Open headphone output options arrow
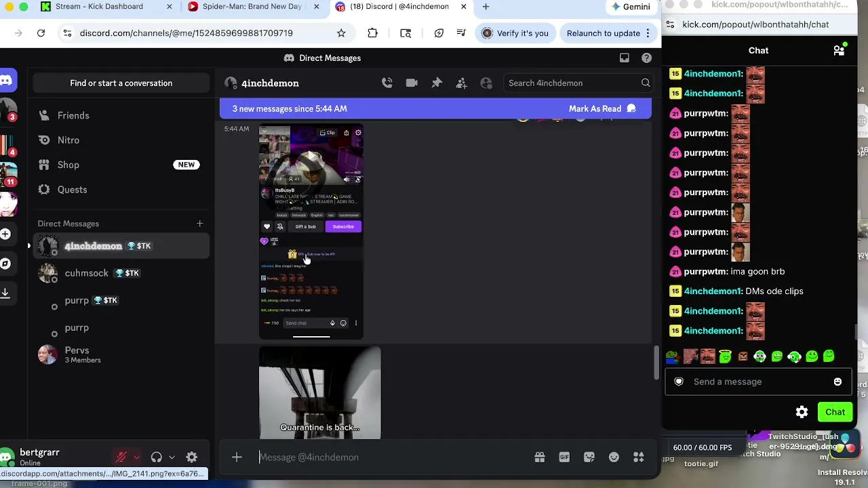Screen dimensions: 868x488 172,457
